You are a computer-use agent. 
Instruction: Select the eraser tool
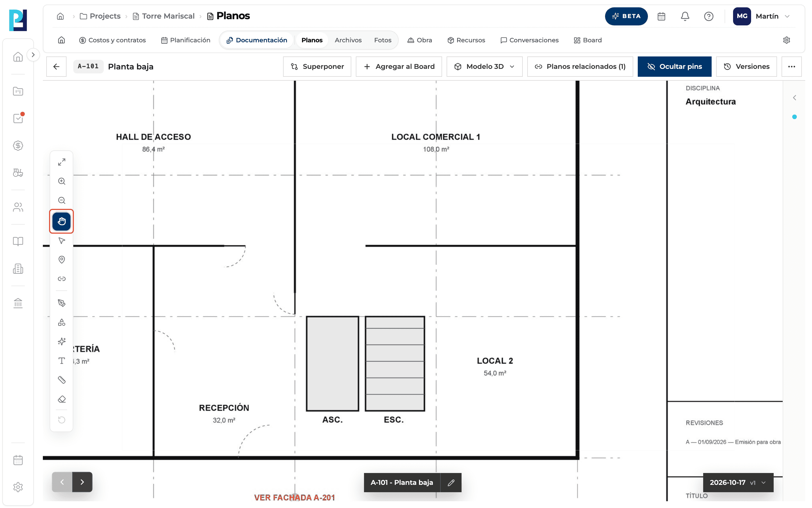click(x=61, y=399)
